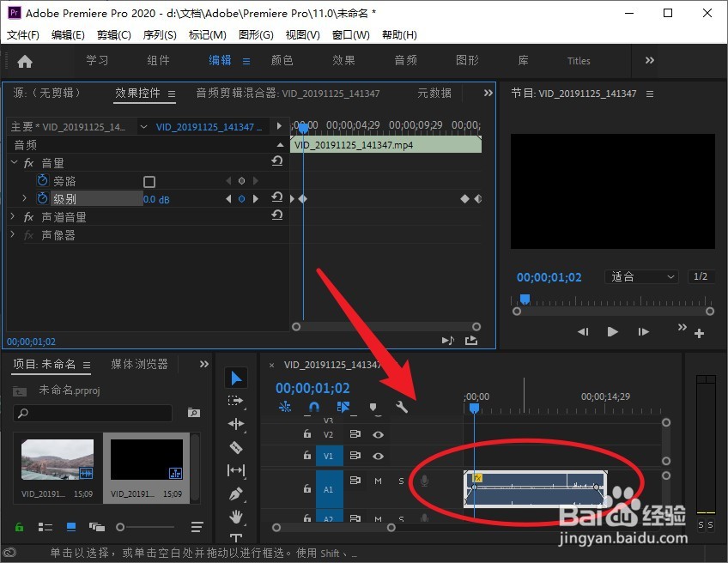Viewport: 728px width, 563px height.
Task: Add keyframe for 级别
Action: [241, 198]
